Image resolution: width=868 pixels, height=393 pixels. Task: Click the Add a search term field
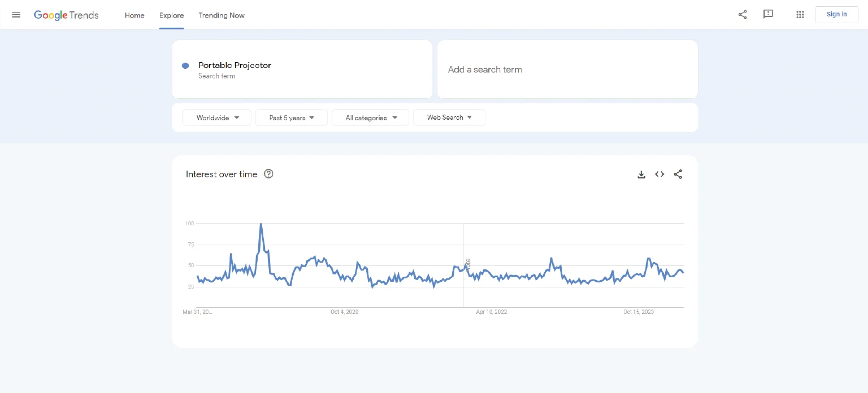click(567, 69)
